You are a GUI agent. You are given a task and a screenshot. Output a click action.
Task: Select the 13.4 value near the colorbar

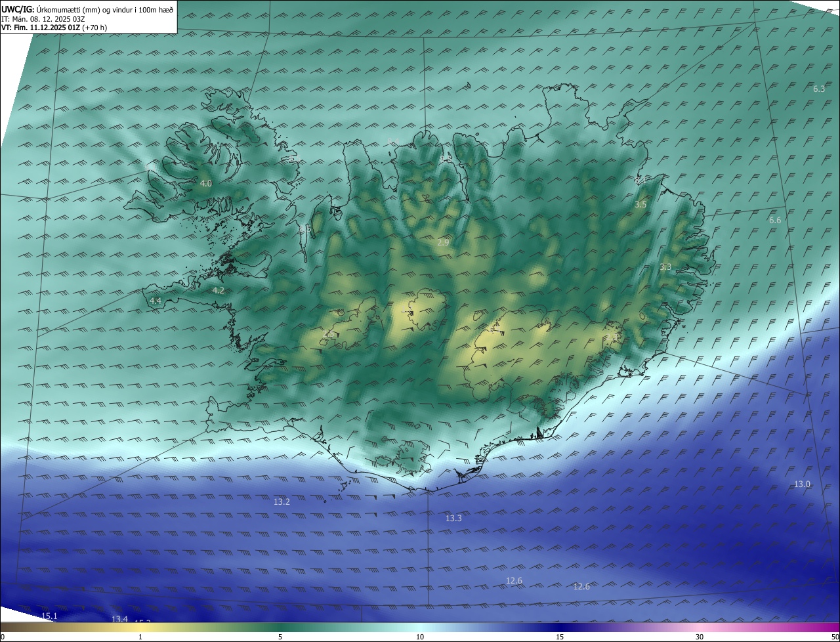coord(119,619)
